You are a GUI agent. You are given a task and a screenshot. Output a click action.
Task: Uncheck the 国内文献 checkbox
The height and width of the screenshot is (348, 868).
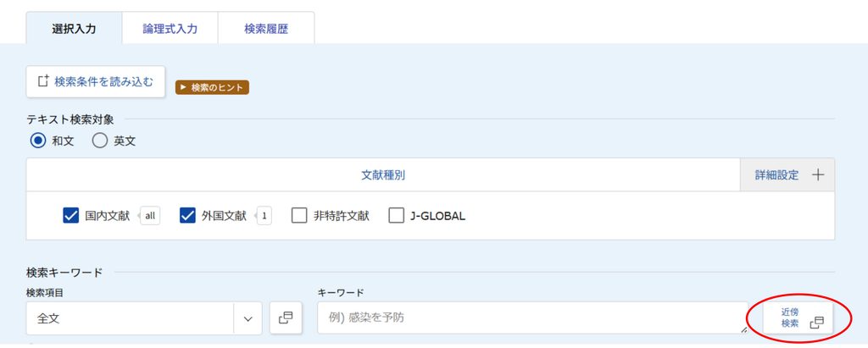point(71,216)
